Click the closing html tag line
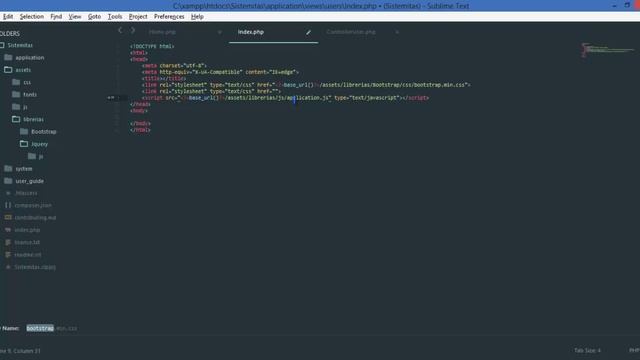 click(x=140, y=130)
